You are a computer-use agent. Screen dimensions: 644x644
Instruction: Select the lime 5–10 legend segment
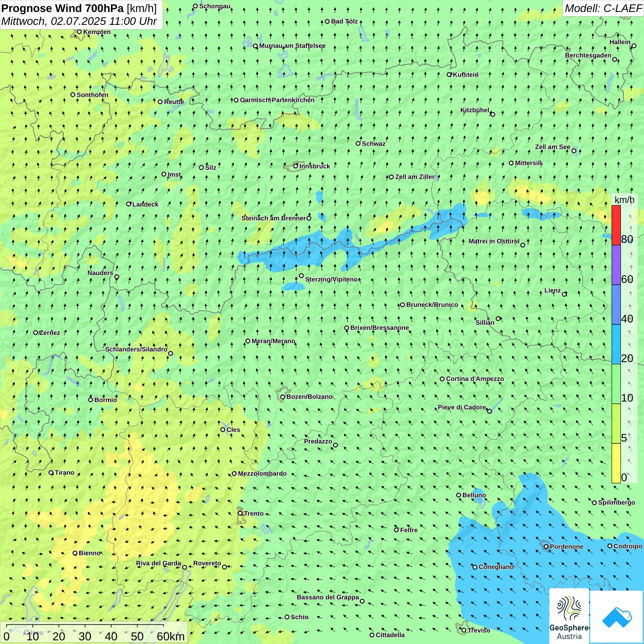click(x=616, y=424)
